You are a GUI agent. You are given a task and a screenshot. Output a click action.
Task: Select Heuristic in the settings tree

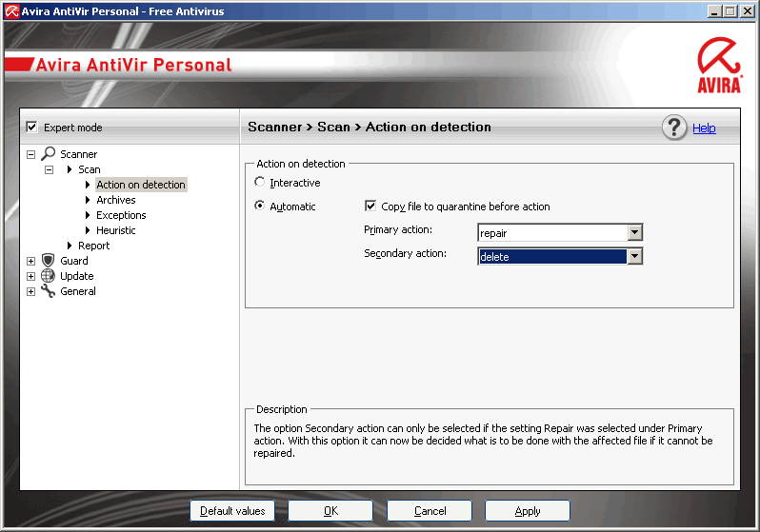pos(115,230)
